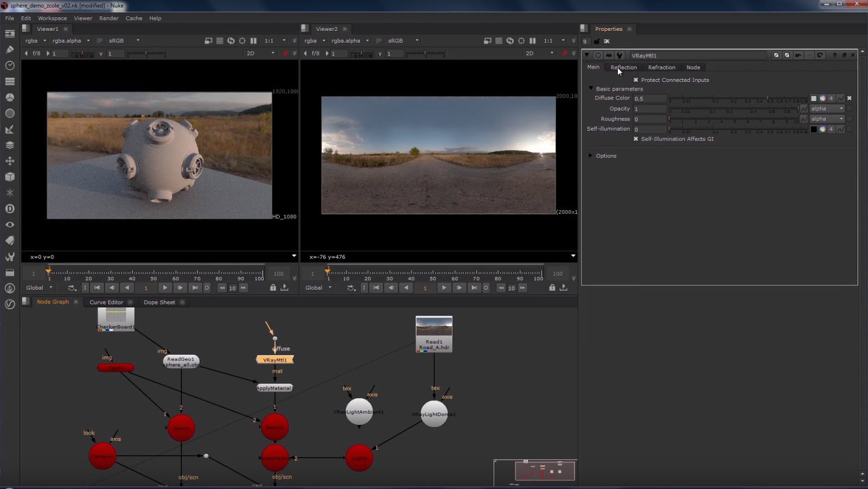Disable Self-Illumination Affects GI checkbox
This screenshot has width=868, height=489.
pyautogui.click(x=636, y=139)
